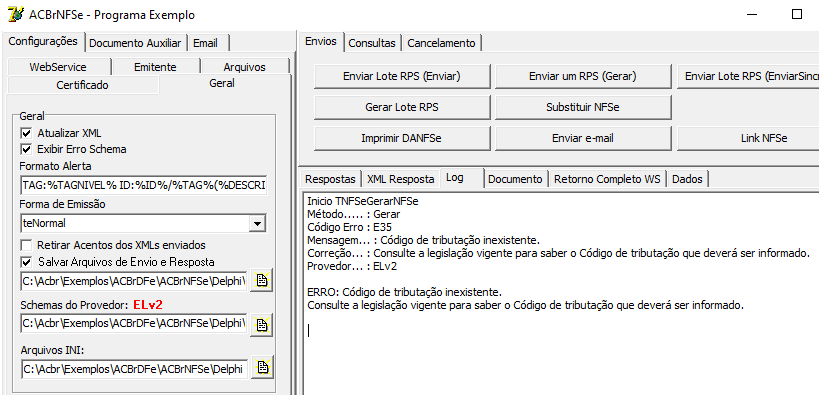
Task: Click the 'Provedor... : ELv2' log line
Action: pos(353,266)
